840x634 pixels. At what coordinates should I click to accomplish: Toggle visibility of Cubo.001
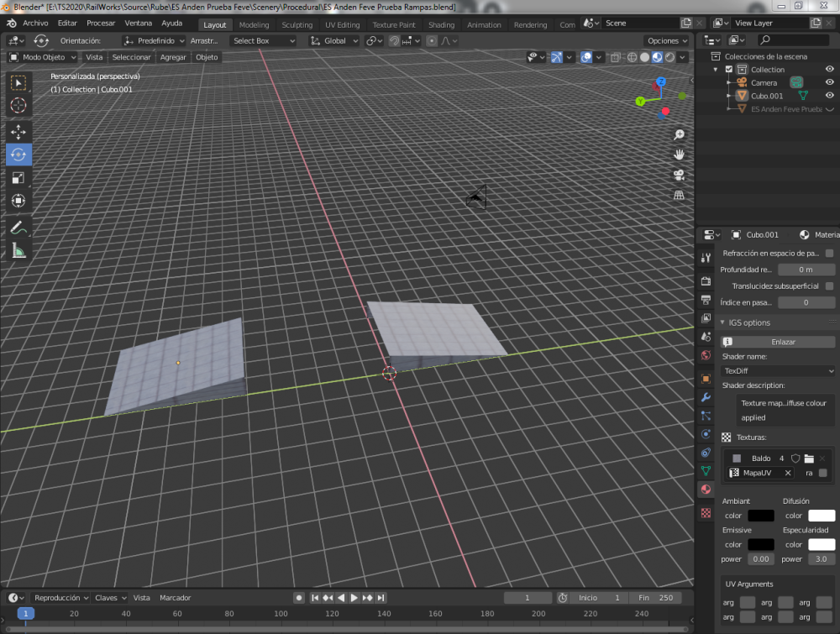click(831, 95)
